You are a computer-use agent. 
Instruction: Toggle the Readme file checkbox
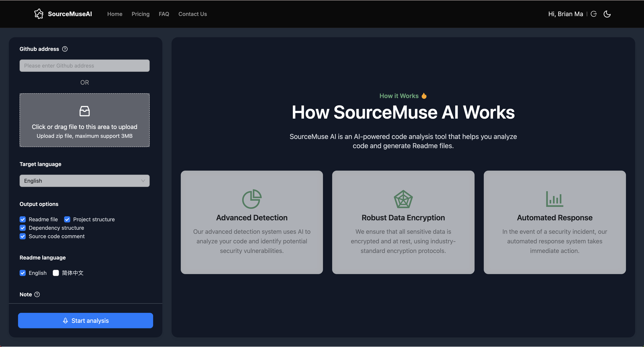click(x=23, y=219)
